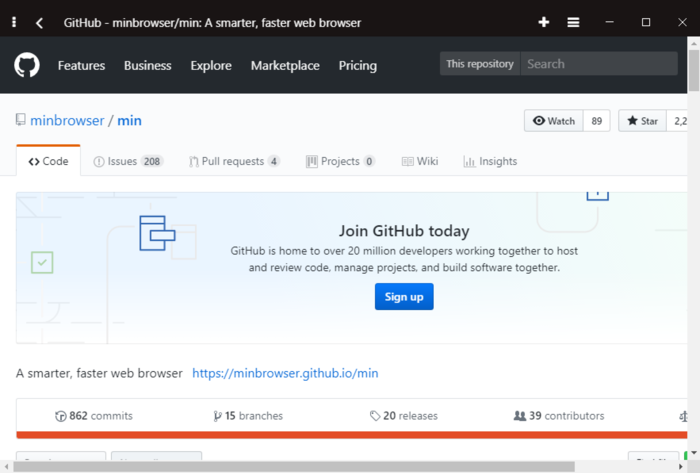This screenshot has width=700, height=473.
Task: Select the Code tab
Action: (x=48, y=161)
